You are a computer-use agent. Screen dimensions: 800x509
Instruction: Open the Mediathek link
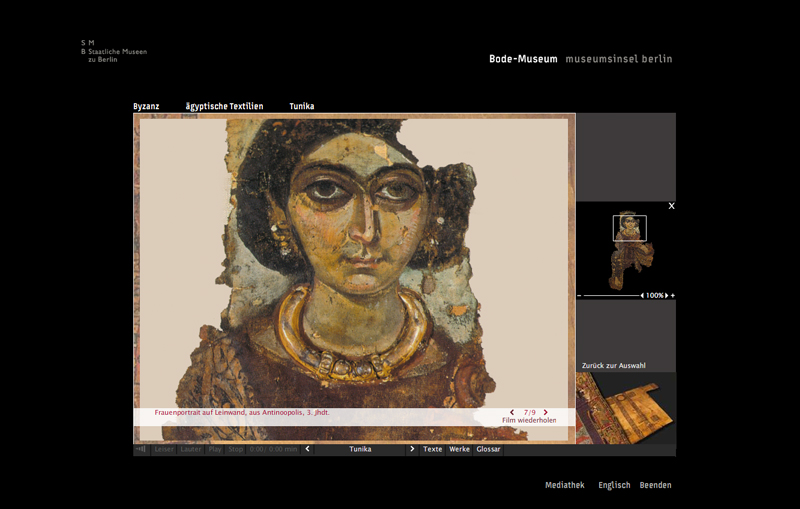click(x=565, y=485)
